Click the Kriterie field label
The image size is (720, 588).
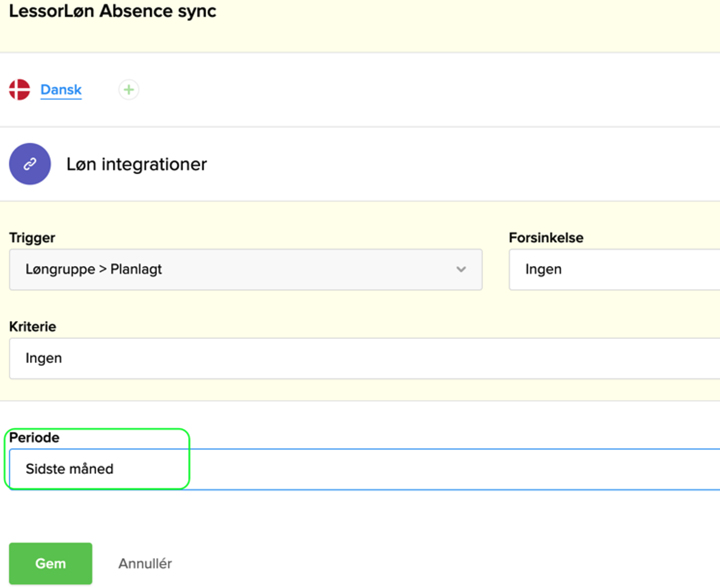pyautogui.click(x=33, y=326)
